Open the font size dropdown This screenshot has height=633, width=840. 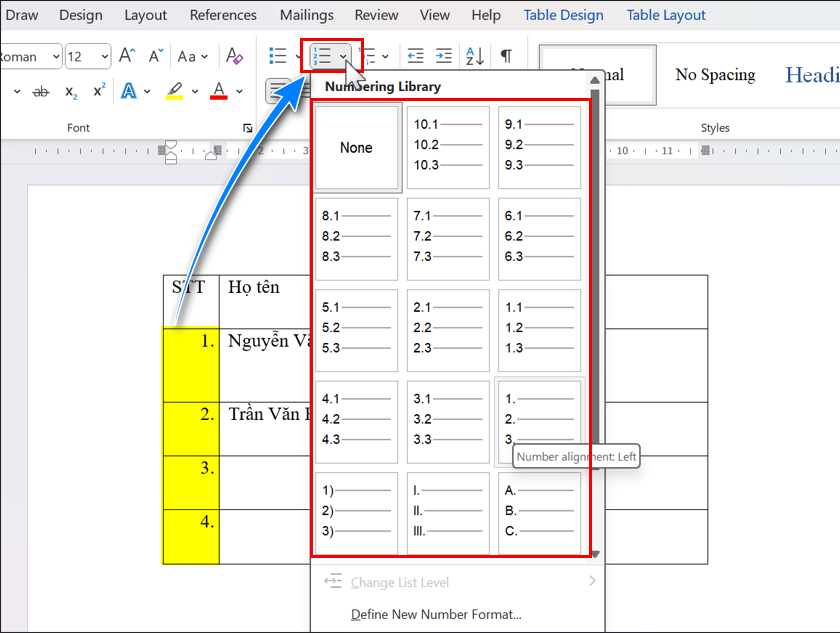pos(105,57)
